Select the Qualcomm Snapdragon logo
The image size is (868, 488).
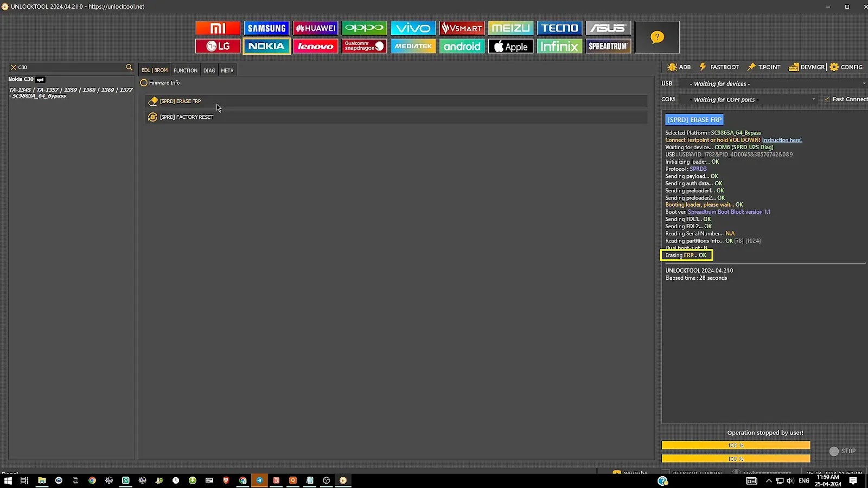364,46
